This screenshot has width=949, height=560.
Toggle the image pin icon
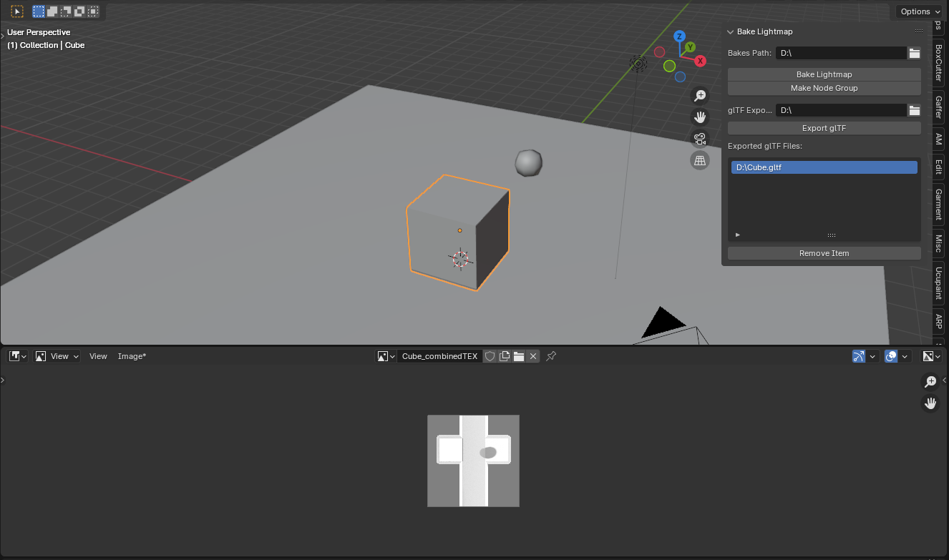[551, 356]
